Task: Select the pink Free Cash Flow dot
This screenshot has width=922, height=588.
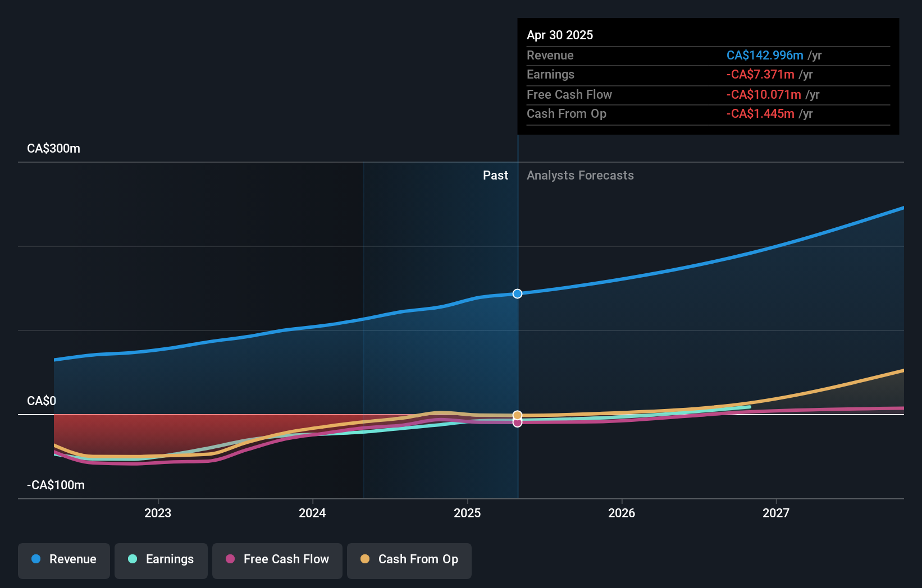Action: pyautogui.click(x=231, y=559)
